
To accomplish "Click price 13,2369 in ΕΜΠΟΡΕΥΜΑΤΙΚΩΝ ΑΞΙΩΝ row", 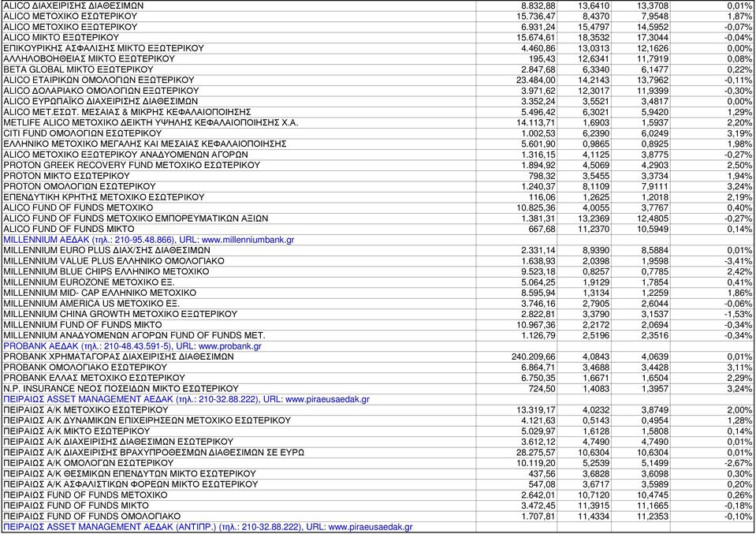I will (x=594, y=218).
